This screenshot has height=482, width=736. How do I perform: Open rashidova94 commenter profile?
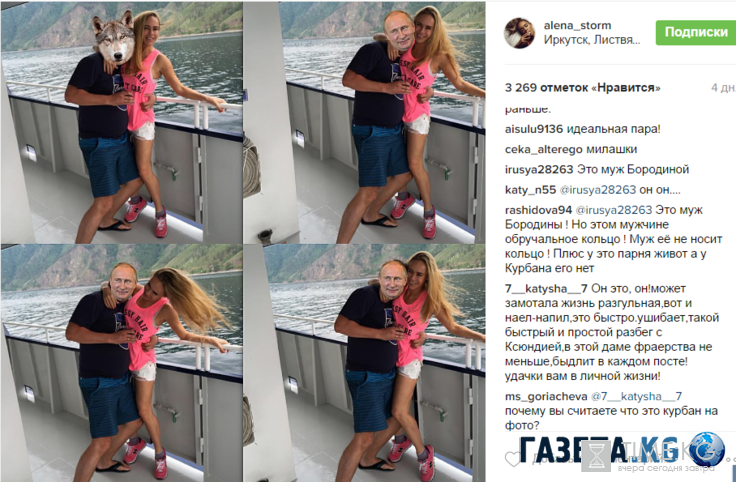tap(538, 210)
